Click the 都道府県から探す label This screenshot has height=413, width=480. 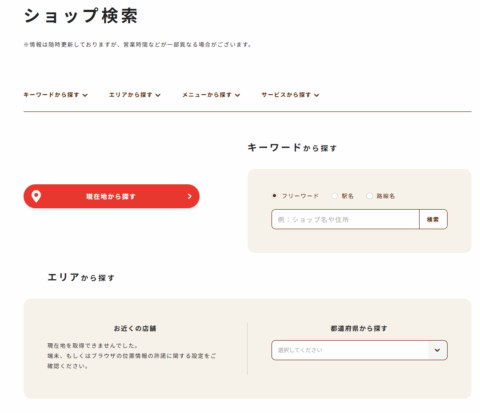point(359,328)
